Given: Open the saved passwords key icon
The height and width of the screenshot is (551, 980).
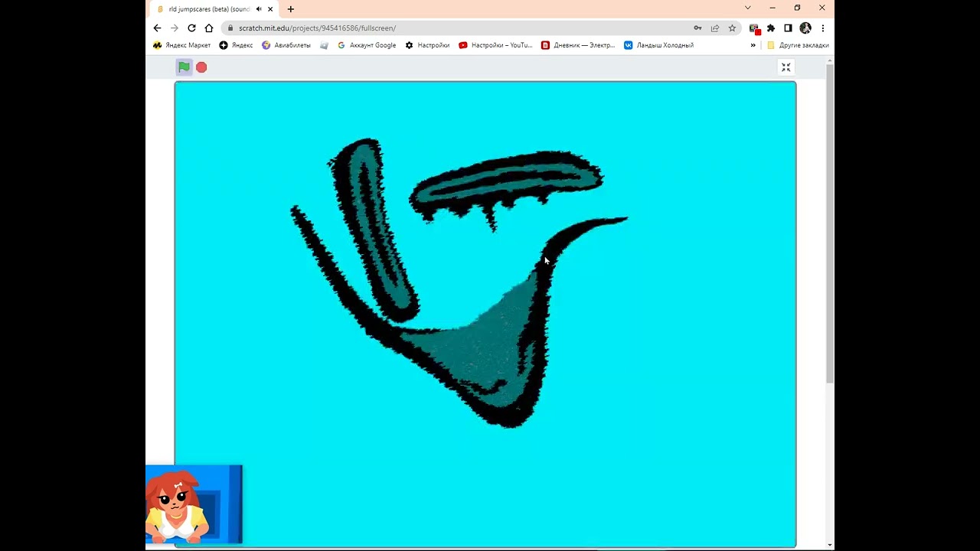Looking at the screenshot, I should click(697, 28).
